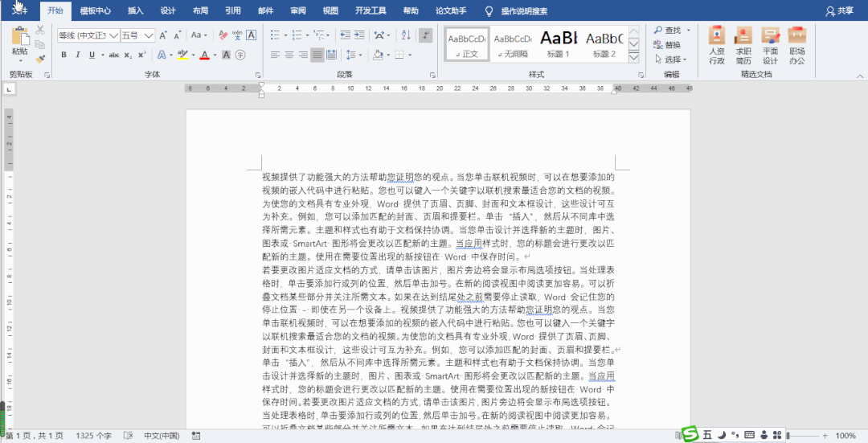This screenshot has height=443, width=868.
Task: Toggle Bold formatting
Action: (63, 55)
